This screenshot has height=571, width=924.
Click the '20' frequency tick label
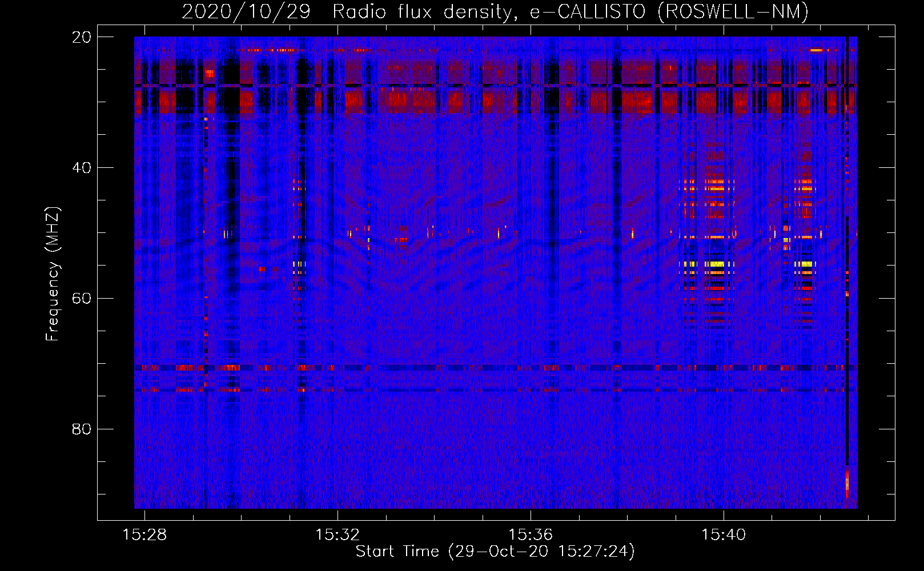[82, 37]
